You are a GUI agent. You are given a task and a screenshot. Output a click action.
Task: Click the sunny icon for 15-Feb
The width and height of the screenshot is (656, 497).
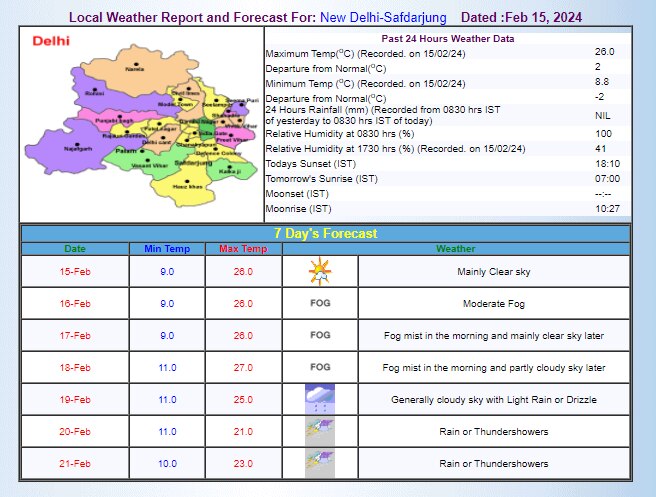click(319, 271)
